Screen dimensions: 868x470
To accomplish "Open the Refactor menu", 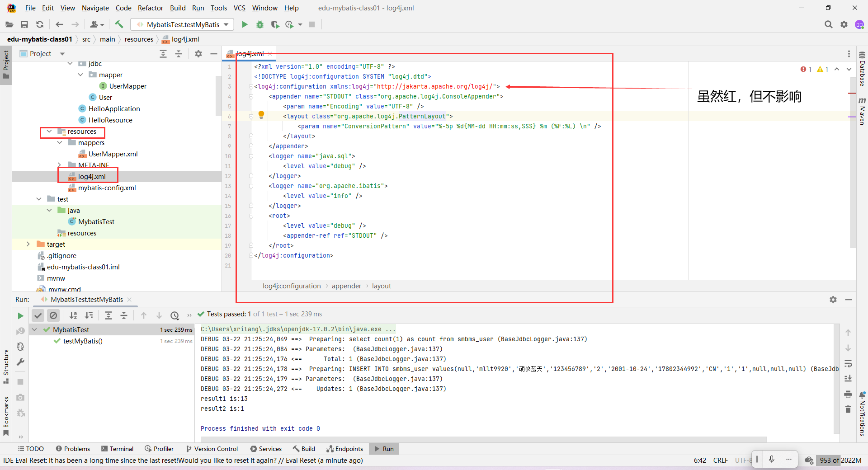I will click(151, 8).
